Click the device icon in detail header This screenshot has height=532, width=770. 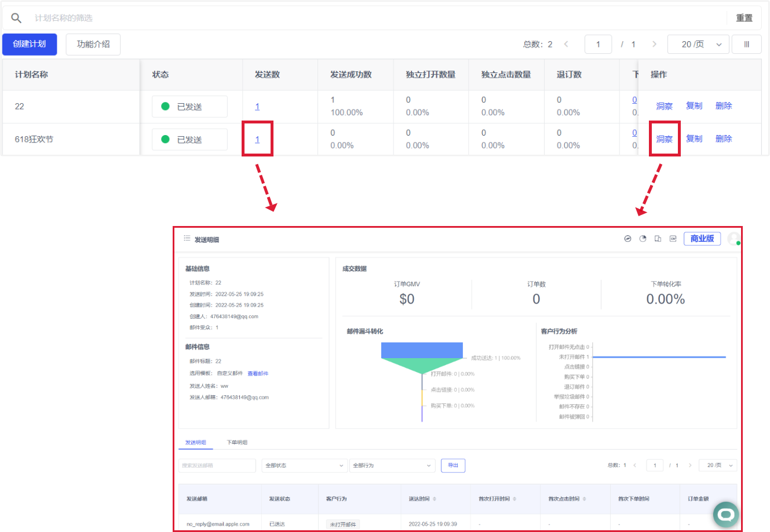(658, 239)
